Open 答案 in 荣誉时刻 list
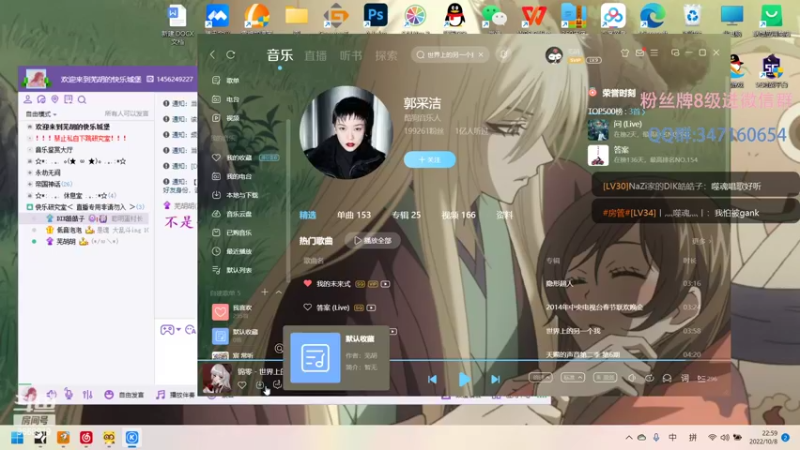Image resolution: width=800 pixels, height=450 pixels. [x=621, y=150]
